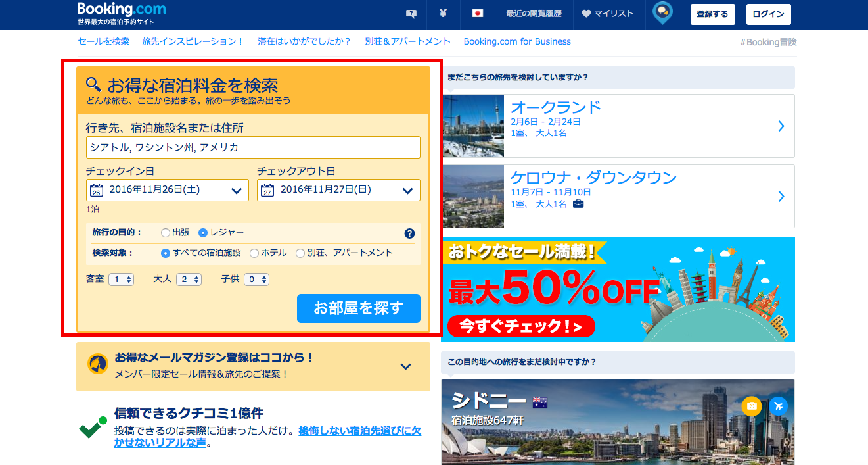Open the 大人 adults count dropdown
Viewport: 868px width, 465px height.
(188, 280)
